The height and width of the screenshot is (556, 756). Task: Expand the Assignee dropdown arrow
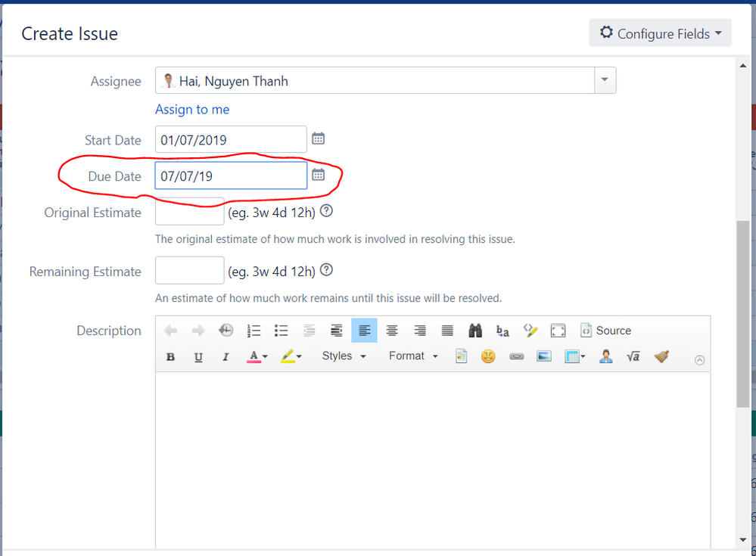[605, 80]
